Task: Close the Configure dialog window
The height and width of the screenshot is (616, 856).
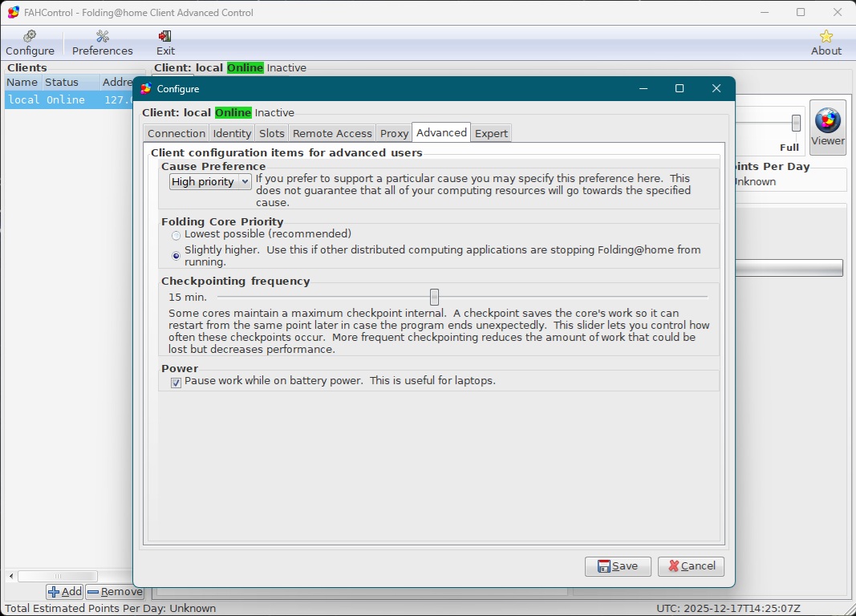Action: 716,88
